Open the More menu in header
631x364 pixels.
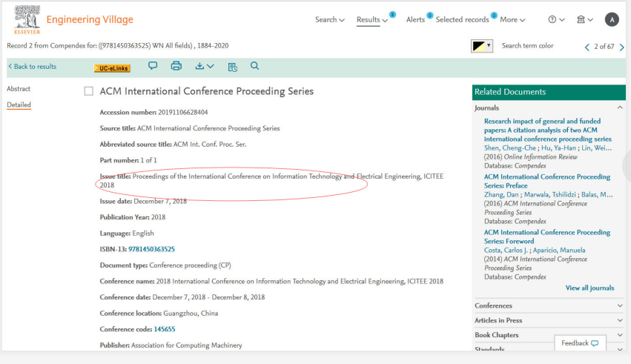(512, 19)
